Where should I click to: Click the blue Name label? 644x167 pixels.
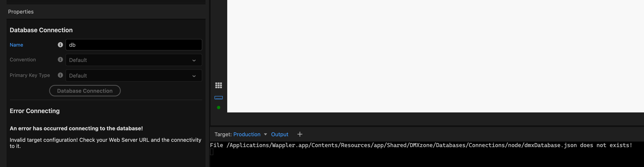16,45
